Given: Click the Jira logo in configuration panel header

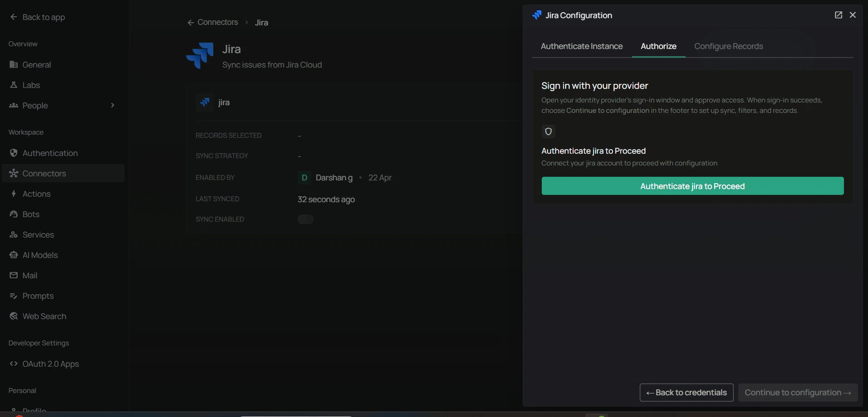Looking at the screenshot, I should [x=537, y=15].
